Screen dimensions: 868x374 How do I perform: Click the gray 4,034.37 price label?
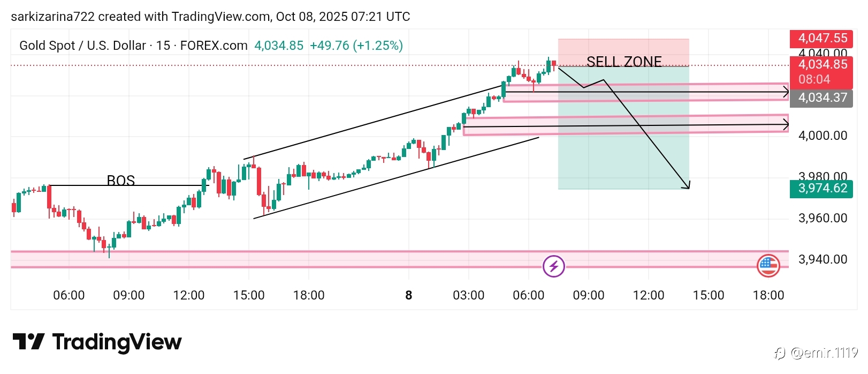[x=821, y=98]
